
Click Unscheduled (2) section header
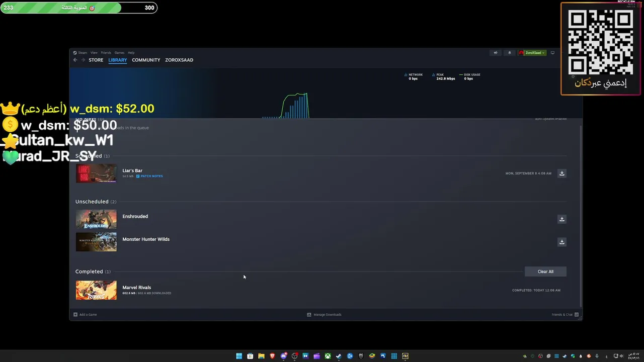point(96,202)
